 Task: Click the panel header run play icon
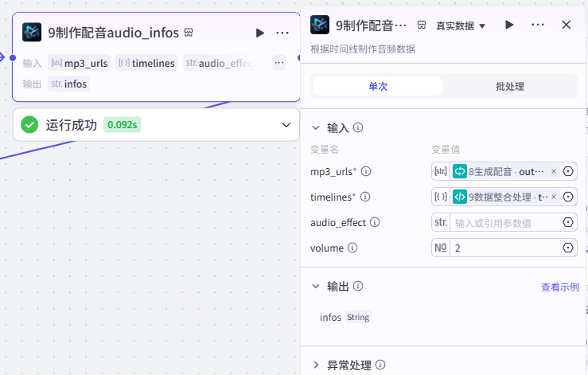(x=509, y=25)
